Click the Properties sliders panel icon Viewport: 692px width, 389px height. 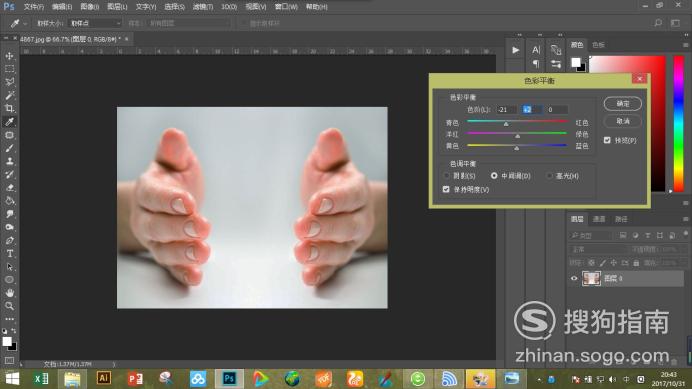pyautogui.click(x=556, y=64)
